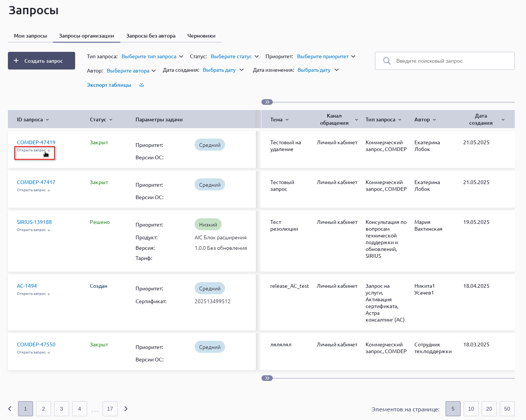The width and height of the screenshot is (526, 420).
Task: Open the Черновики tab
Action: [x=201, y=36]
